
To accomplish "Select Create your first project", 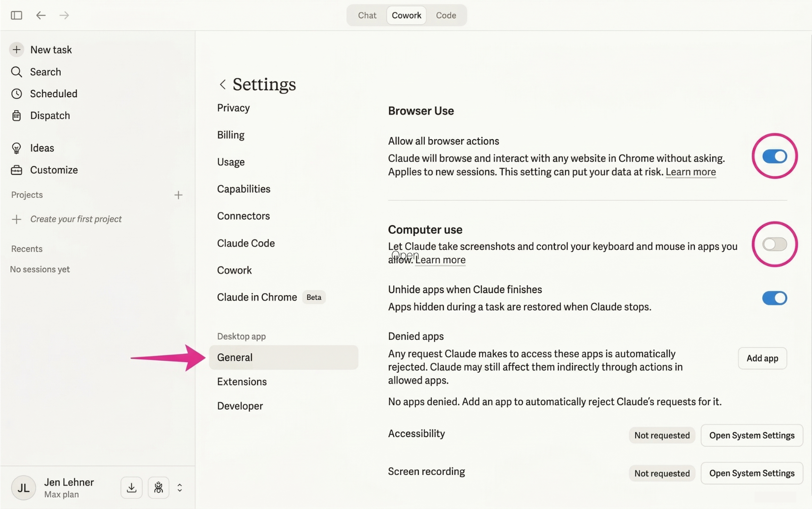I will click(76, 219).
